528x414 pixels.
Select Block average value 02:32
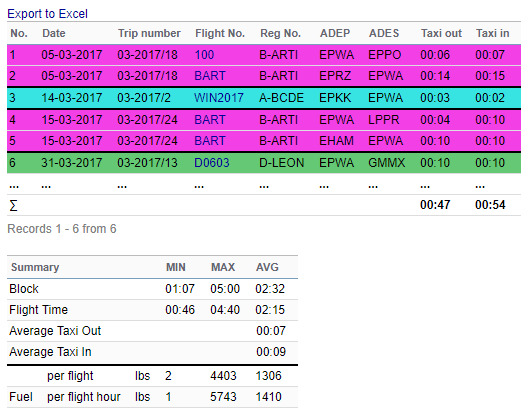(x=270, y=289)
